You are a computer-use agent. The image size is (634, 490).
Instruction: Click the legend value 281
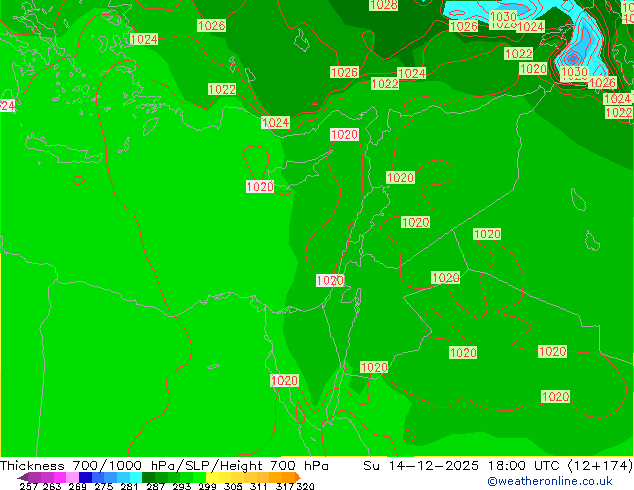coord(129,486)
